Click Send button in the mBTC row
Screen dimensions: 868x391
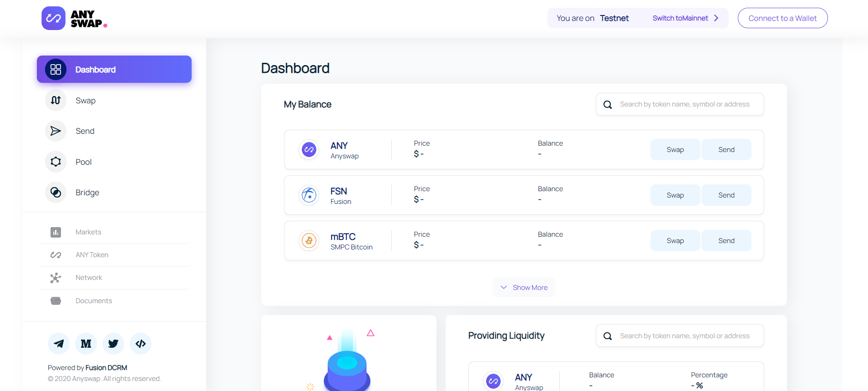click(x=726, y=240)
